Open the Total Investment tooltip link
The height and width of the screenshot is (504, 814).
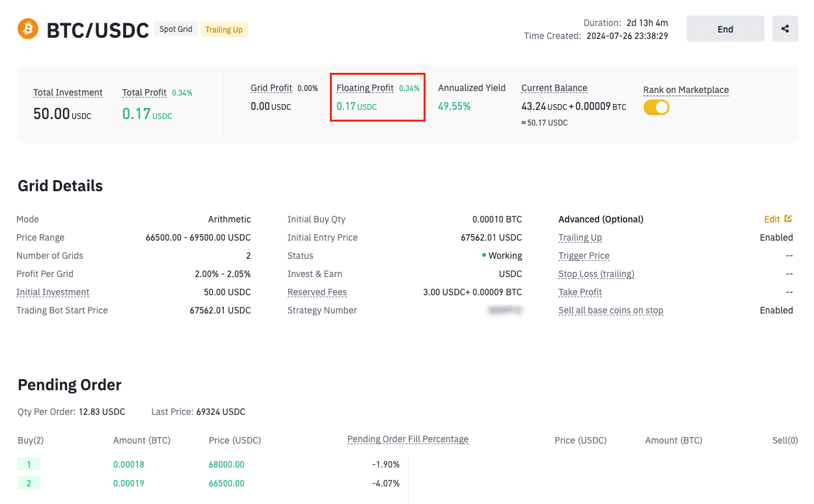pos(68,92)
